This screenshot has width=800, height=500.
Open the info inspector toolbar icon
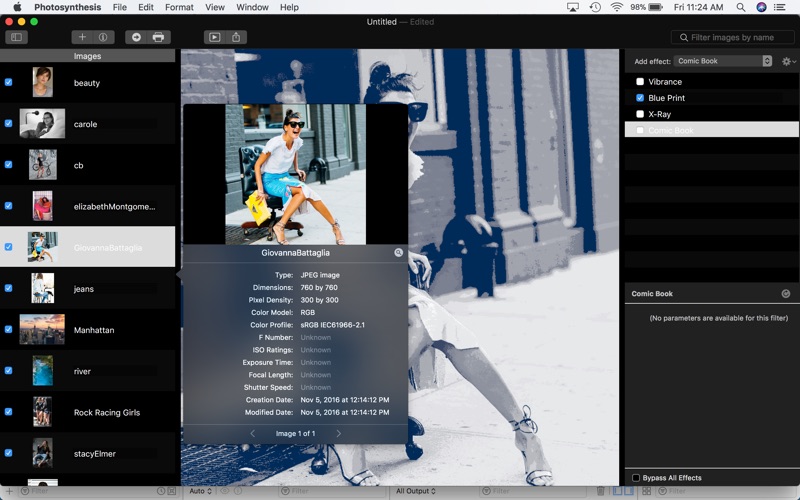tap(103, 37)
